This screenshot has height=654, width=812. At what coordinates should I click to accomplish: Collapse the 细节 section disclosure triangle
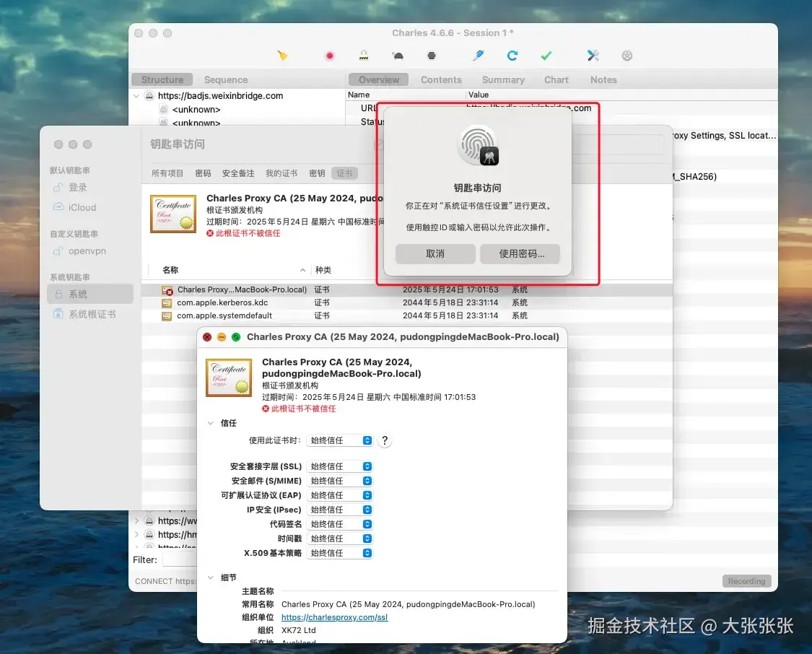[x=211, y=577]
